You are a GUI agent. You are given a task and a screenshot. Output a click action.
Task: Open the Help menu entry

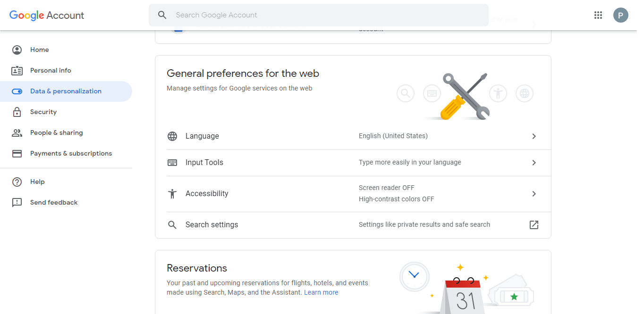tap(38, 182)
